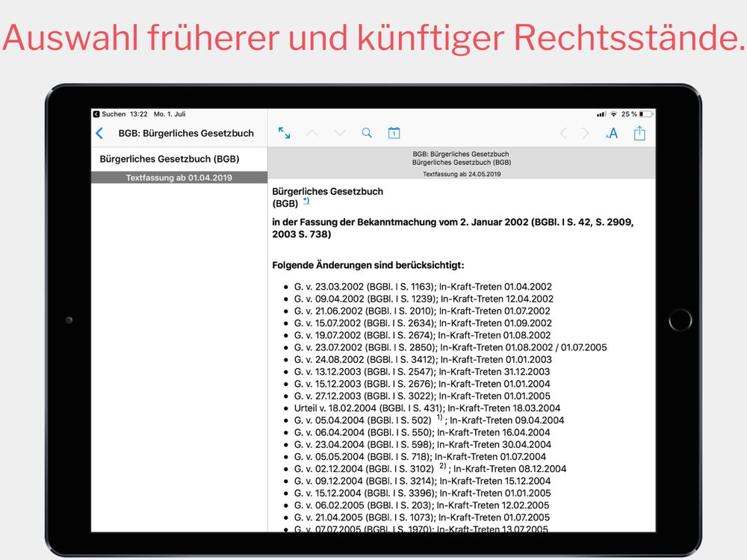Return to Suchen app via status bar
747x560 pixels.
coord(109,114)
